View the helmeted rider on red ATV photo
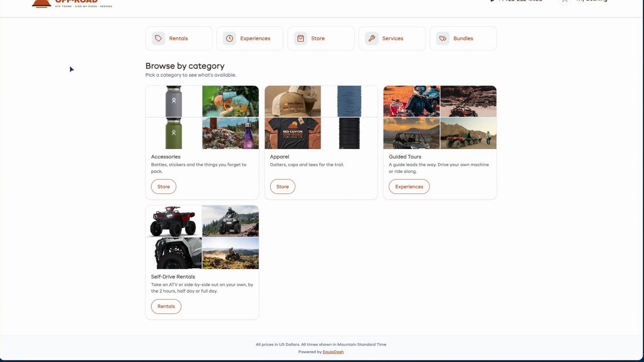 click(x=411, y=101)
